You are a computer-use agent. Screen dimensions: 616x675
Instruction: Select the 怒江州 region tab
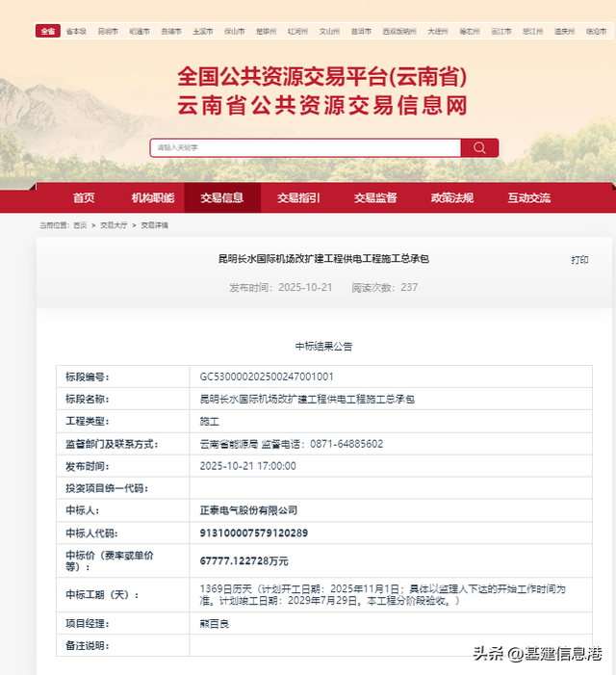(532, 32)
